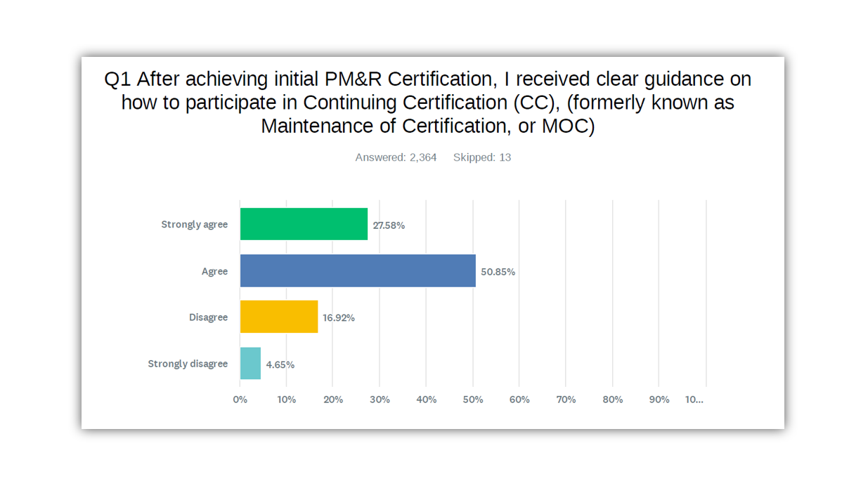Click the blue Agree bar
The width and height of the screenshot is (868, 488).
(x=358, y=270)
